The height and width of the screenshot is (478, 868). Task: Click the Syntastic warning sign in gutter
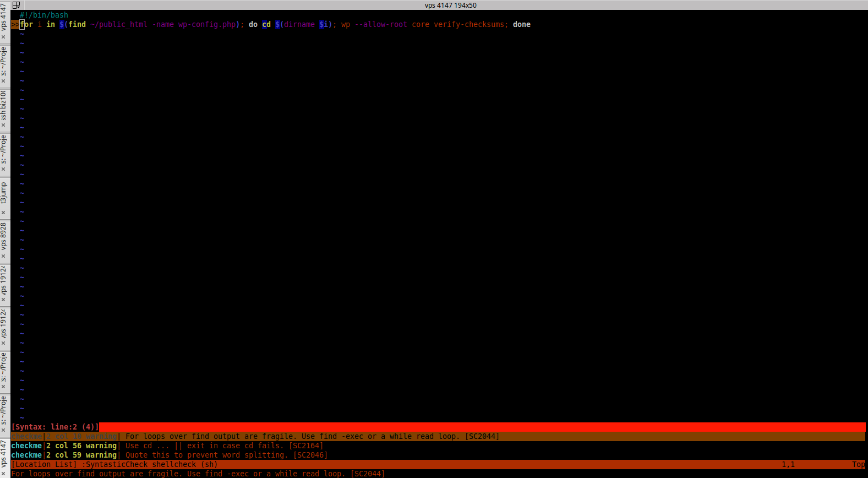pyautogui.click(x=15, y=24)
